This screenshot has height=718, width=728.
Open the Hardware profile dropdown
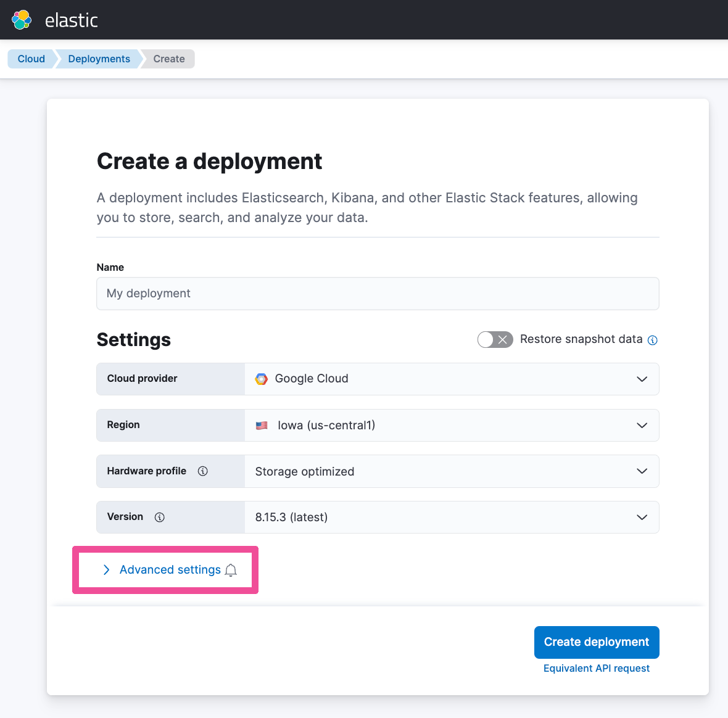pyautogui.click(x=452, y=471)
